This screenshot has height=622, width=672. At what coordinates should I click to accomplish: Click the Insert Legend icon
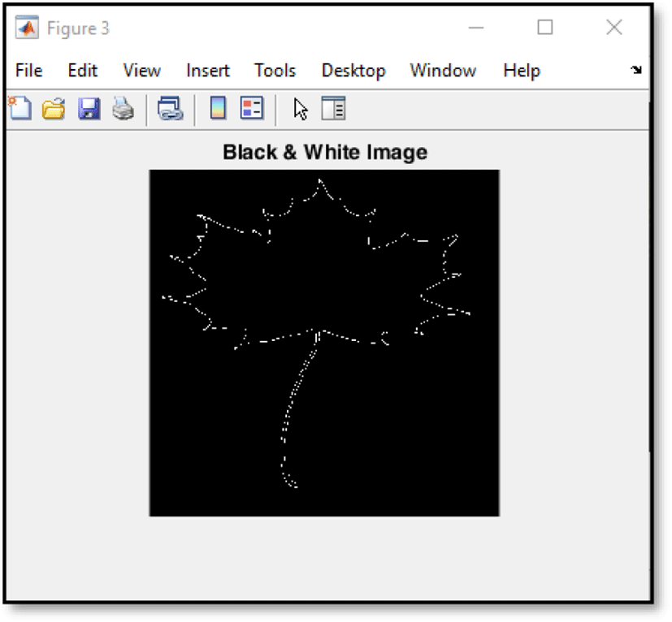coord(252,108)
